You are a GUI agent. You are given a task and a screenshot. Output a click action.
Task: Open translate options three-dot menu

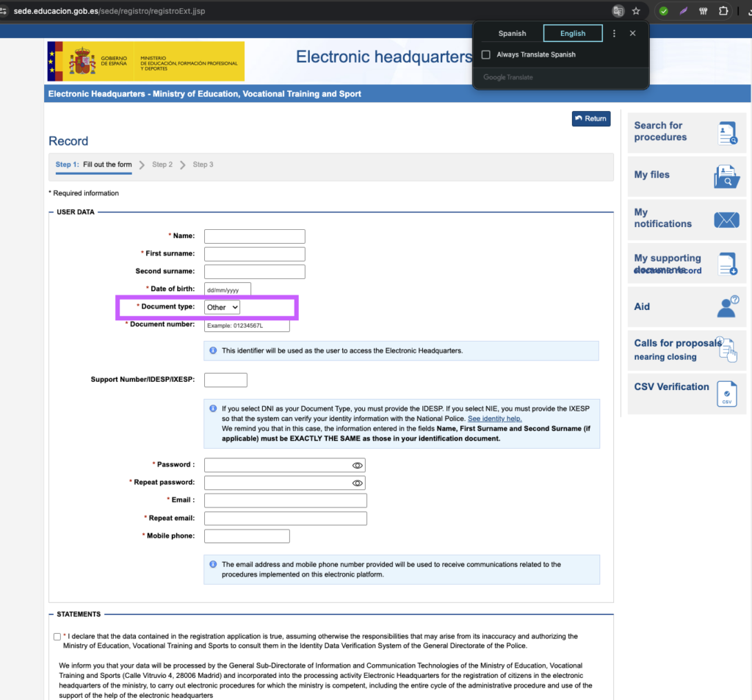pyautogui.click(x=615, y=34)
